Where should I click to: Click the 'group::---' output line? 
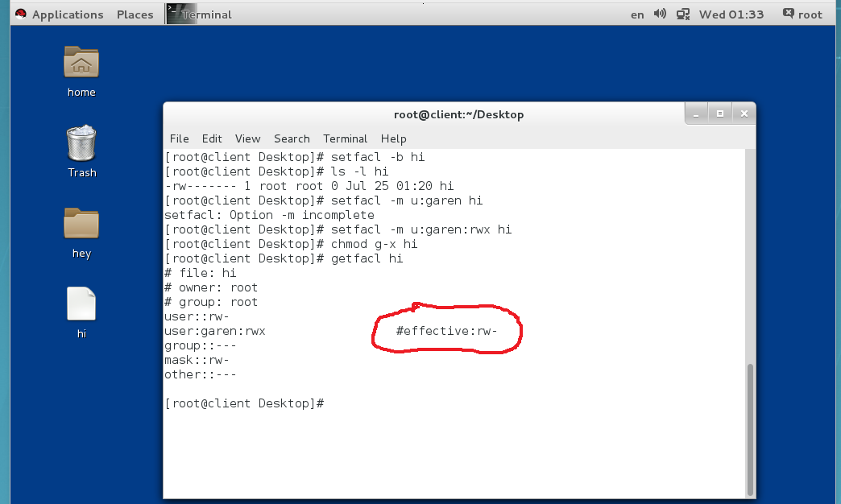(200, 345)
